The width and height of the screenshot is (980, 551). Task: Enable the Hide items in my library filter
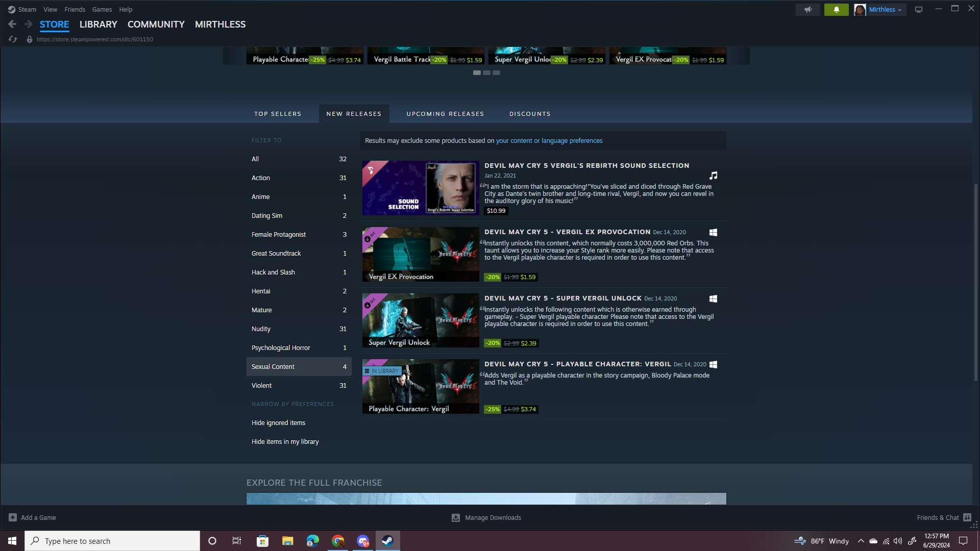click(285, 441)
